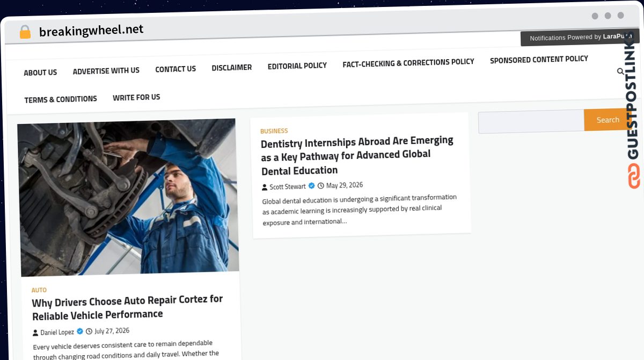
Task: Go to Terms & Conditions
Action: tap(61, 99)
